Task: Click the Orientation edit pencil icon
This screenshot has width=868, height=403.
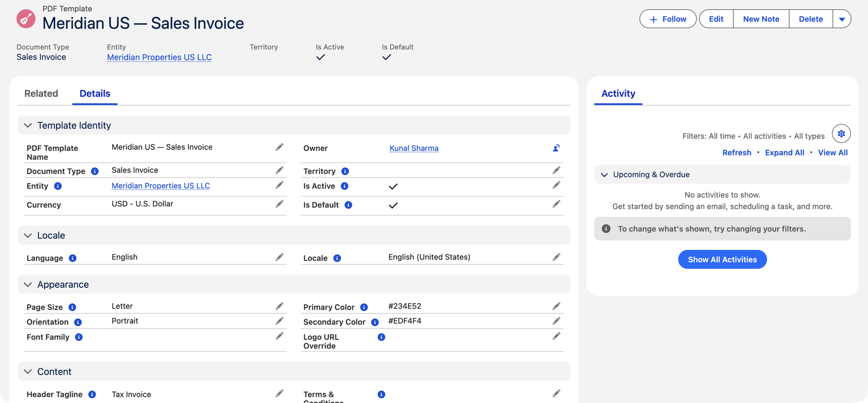Action: [x=279, y=321]
